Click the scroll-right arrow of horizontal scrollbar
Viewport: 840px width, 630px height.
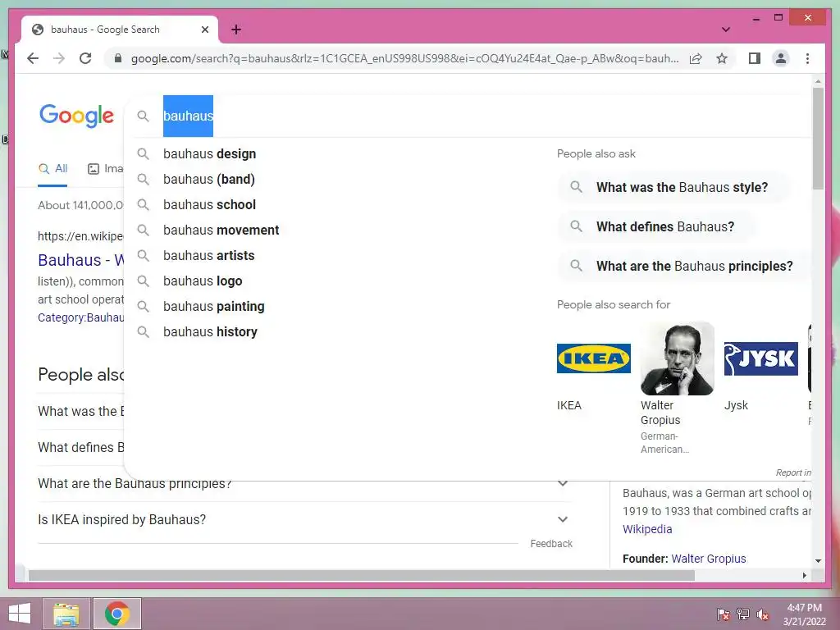[x=804, y=575]
